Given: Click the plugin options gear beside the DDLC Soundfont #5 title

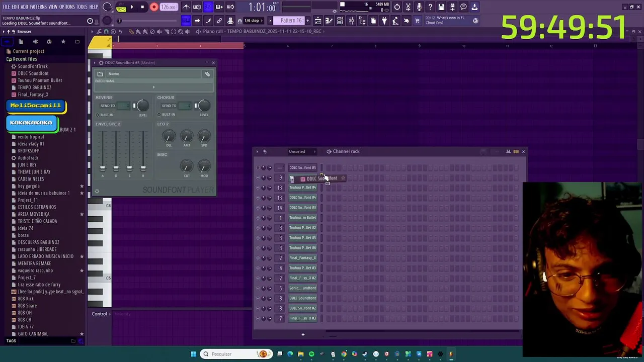Looking at the screenshot, I should coord(101,63).
